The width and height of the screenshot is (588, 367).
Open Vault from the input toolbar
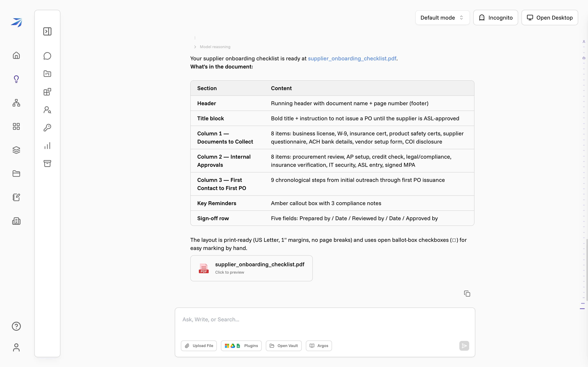[x=284, y=346]
